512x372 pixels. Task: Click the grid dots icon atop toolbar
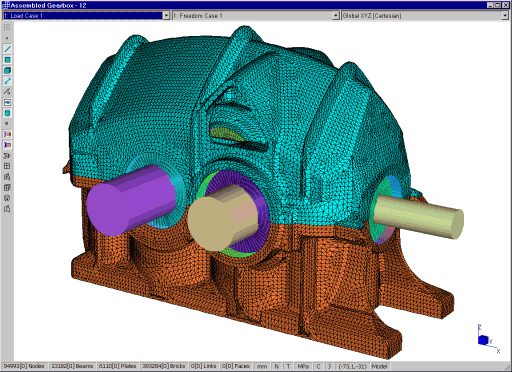coord(7,27)
